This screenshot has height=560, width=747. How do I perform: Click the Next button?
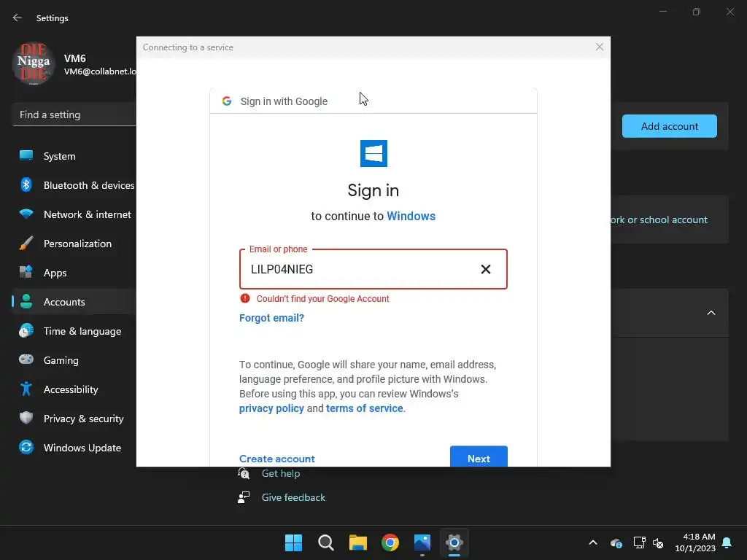(x=479, y=456)
